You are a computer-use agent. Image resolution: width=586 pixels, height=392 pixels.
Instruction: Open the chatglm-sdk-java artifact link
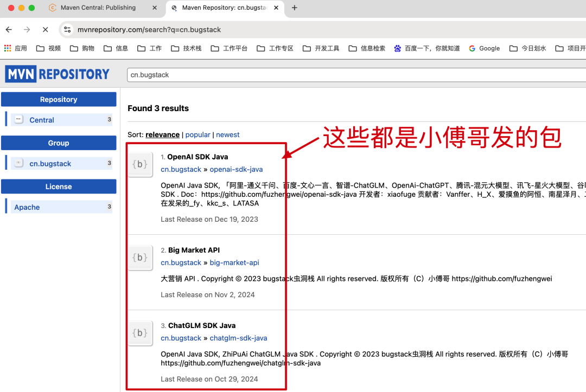238,338
